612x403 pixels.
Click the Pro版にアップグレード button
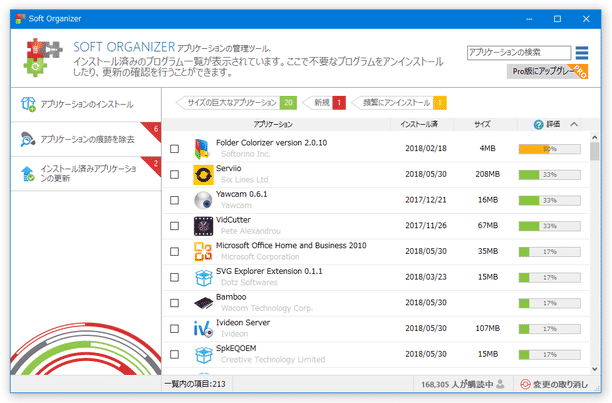(x=547, y=71)
